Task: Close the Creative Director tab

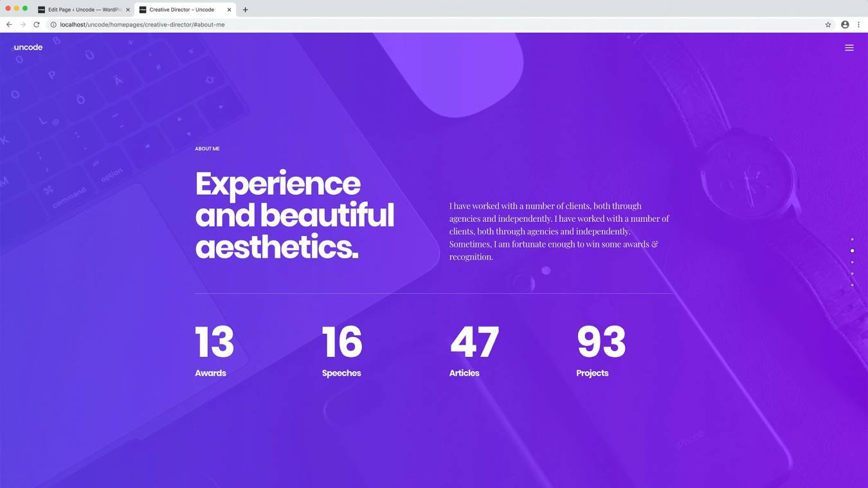Action: (229, 10)
